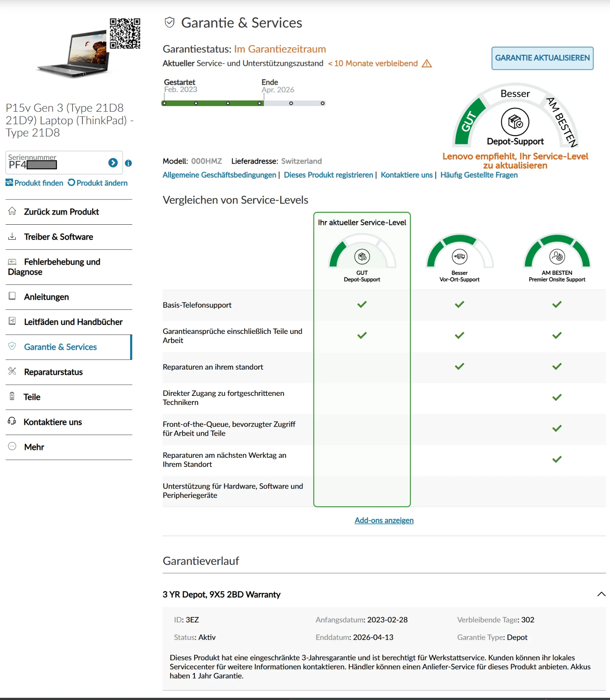
Task: Click the Enddatum 2026-04-13 value
Action: click(373, 637)
